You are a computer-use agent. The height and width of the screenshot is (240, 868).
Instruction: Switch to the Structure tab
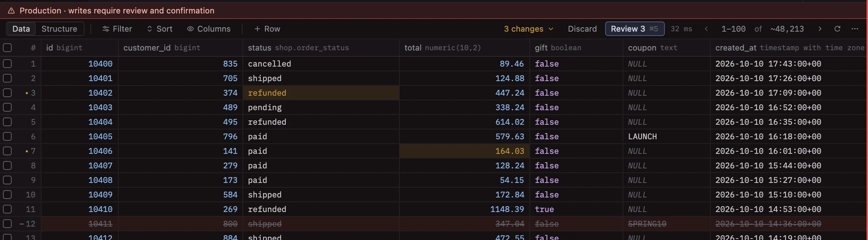click(x=59, y=29)
